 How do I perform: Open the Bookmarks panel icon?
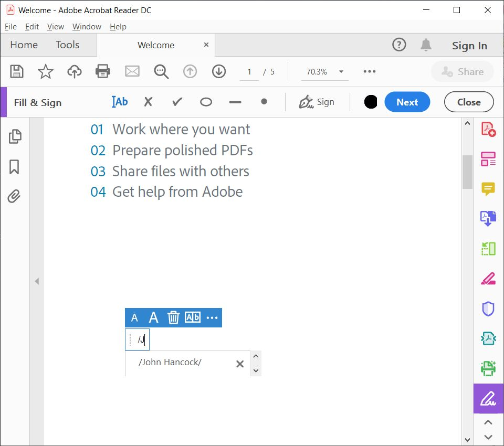pos(14,167)
